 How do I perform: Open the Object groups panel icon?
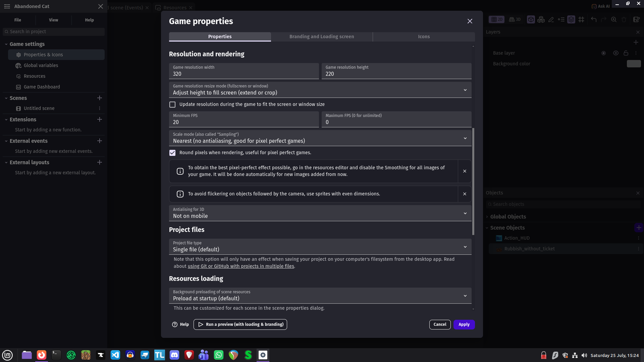pyautogui.click(x=541, y=19)
